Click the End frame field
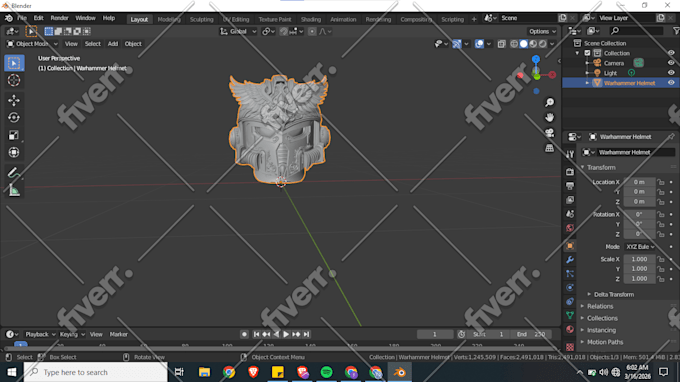The image size is (680, 382). 531,334
